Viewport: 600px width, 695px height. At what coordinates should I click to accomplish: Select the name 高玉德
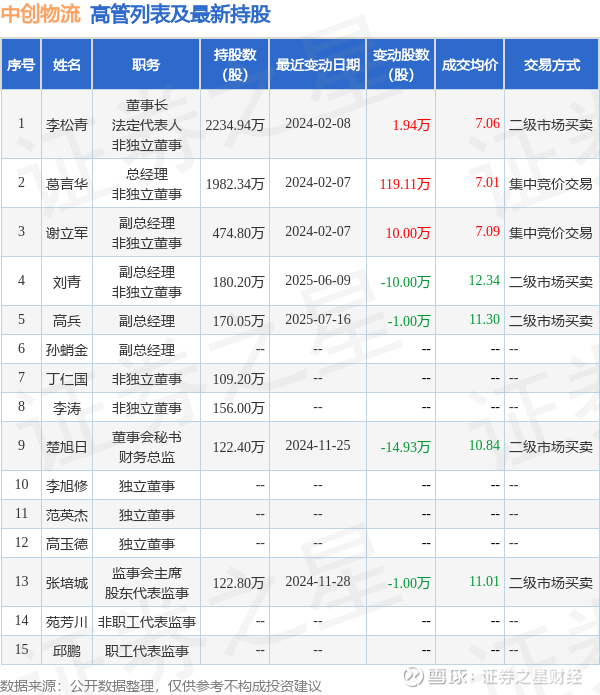click(x=66, y=544)
